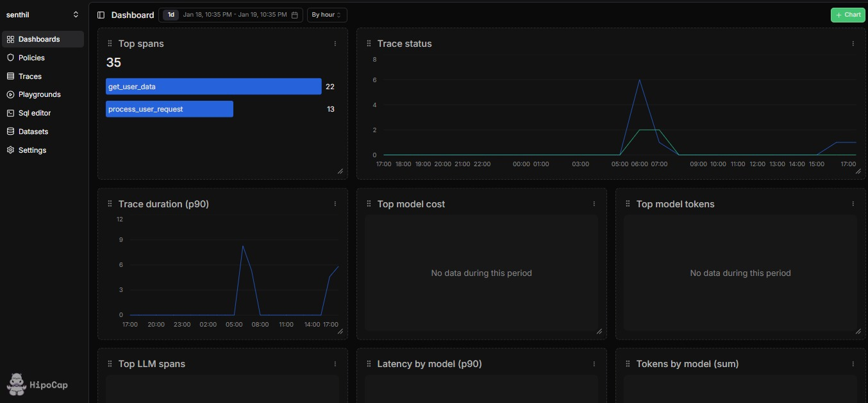Open Top model tokens options menu
This screenshot has width=868, height=403.
(853, 204)
